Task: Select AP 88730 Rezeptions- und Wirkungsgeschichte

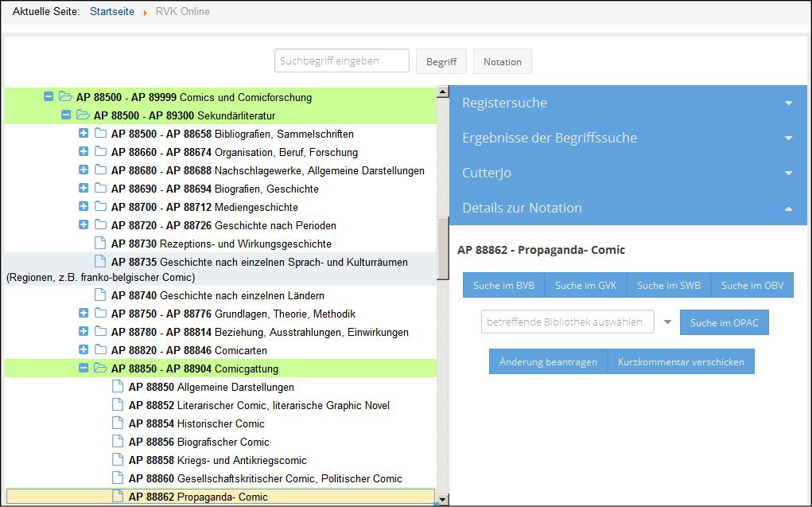Action: pyautogui.click(x=221, y=244)
